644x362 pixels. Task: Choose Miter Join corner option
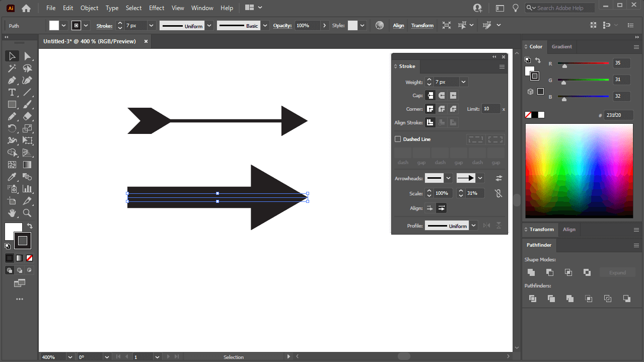430,109
